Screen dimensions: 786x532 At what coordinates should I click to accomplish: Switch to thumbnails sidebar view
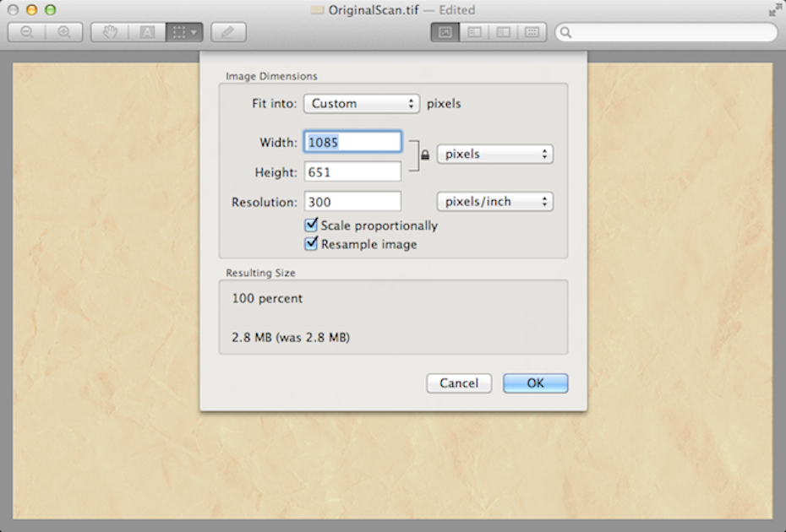click(474, 33)
